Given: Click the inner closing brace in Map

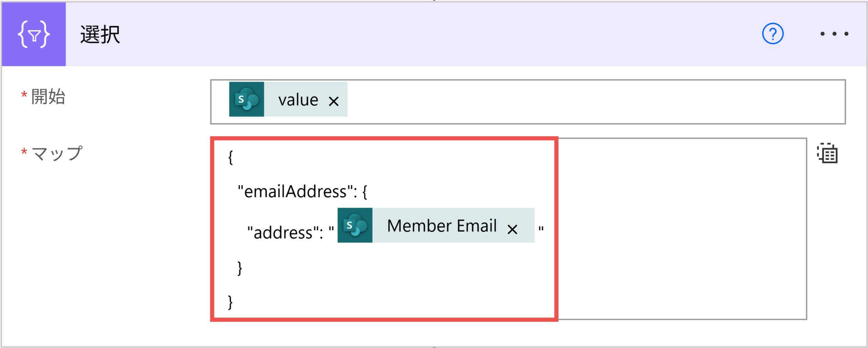Looking at the screenshot, I should click(x=240, y=268).
